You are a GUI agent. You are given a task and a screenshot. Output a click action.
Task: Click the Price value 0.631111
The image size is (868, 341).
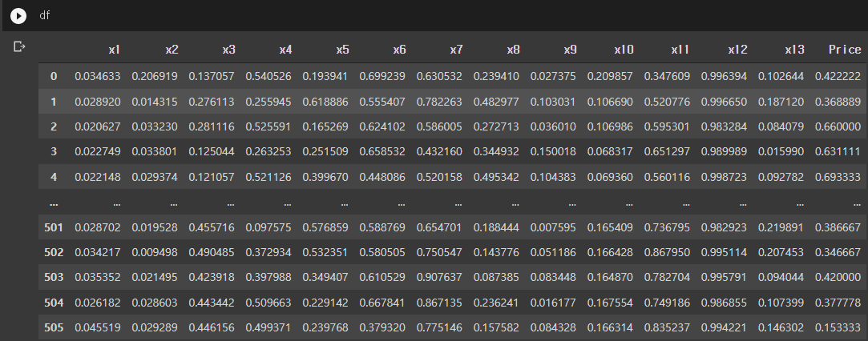tap(838, 151)
